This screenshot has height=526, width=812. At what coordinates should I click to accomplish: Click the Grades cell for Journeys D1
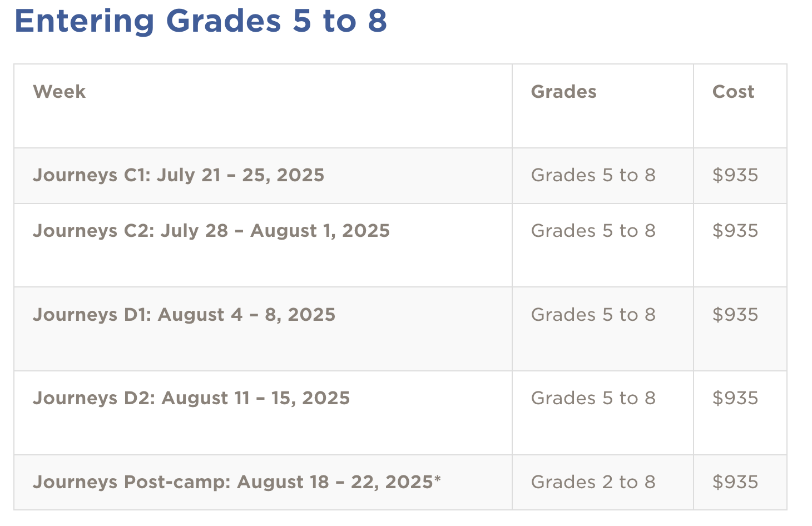(593, 315)
